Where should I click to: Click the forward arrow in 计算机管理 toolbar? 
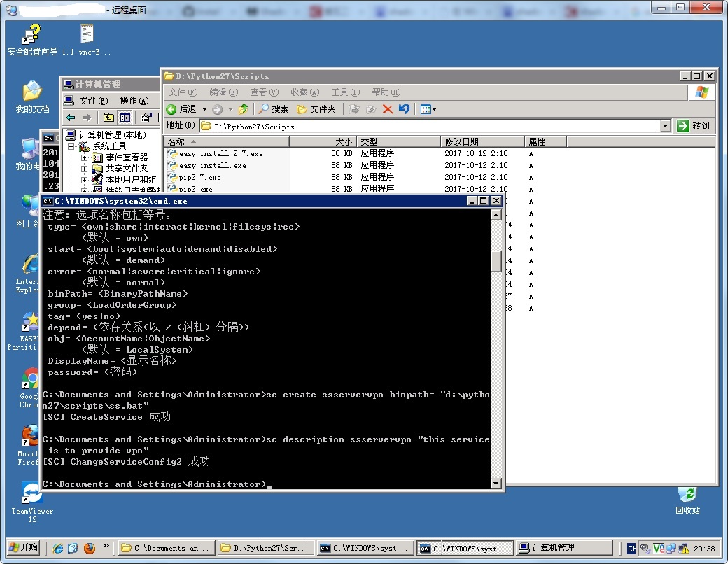click(x=87, y=118)
